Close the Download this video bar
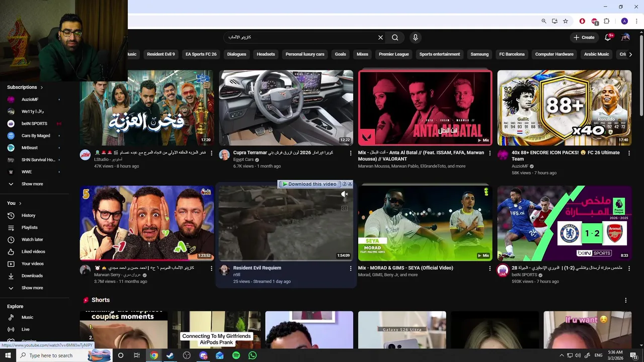644x362 pixels. point(350,184)
